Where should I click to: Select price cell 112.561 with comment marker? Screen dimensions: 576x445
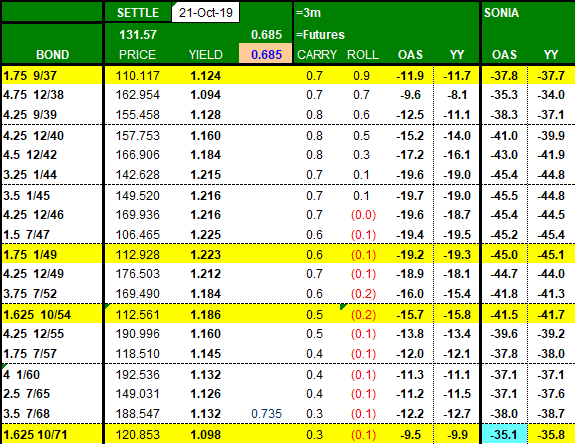pyautogui.click(x=138, y=315)
